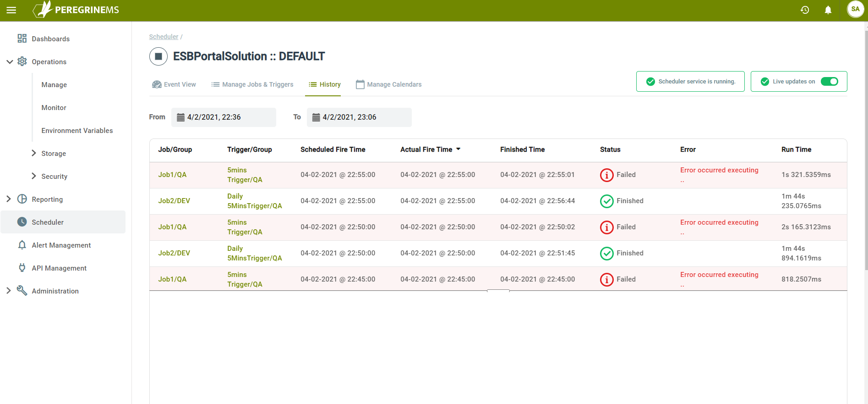The image size is (868, 404).
Task: Expand the Administration section
Action: point(9,291)
